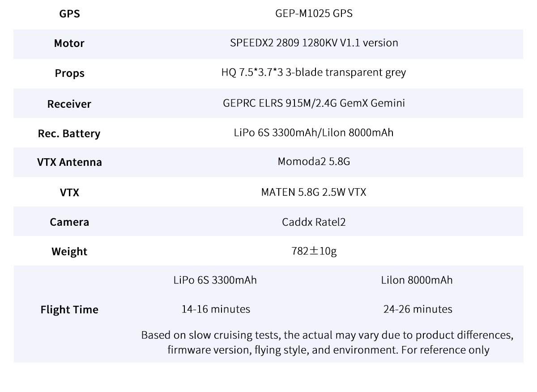537x392 pixels.
Task: Click the Lilon 8000mAh flight time header
Action: 417,280
